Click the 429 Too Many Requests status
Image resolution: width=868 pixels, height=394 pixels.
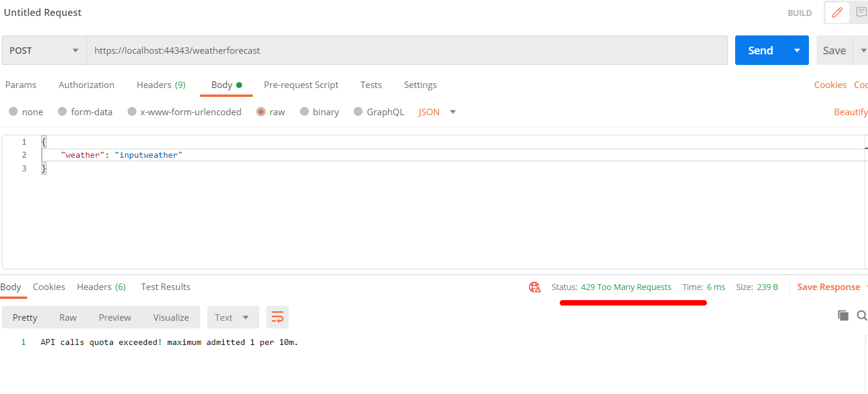click(x=626, y=287)
